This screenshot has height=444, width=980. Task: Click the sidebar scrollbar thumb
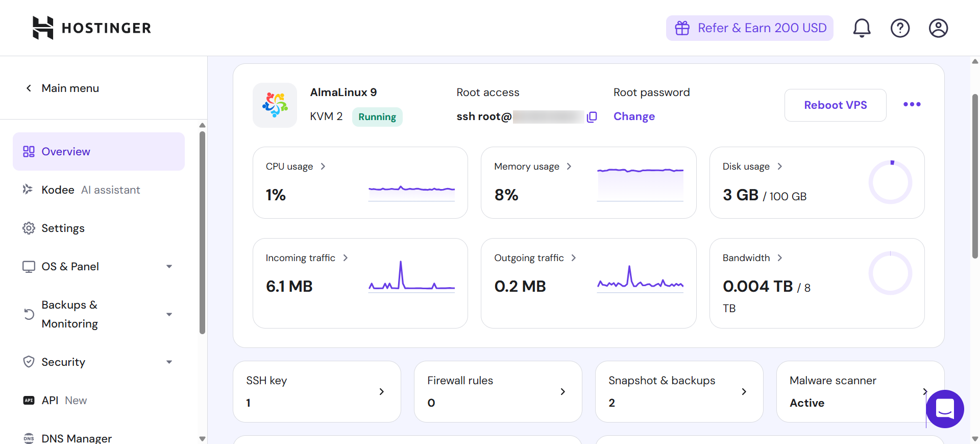[202, 232]
